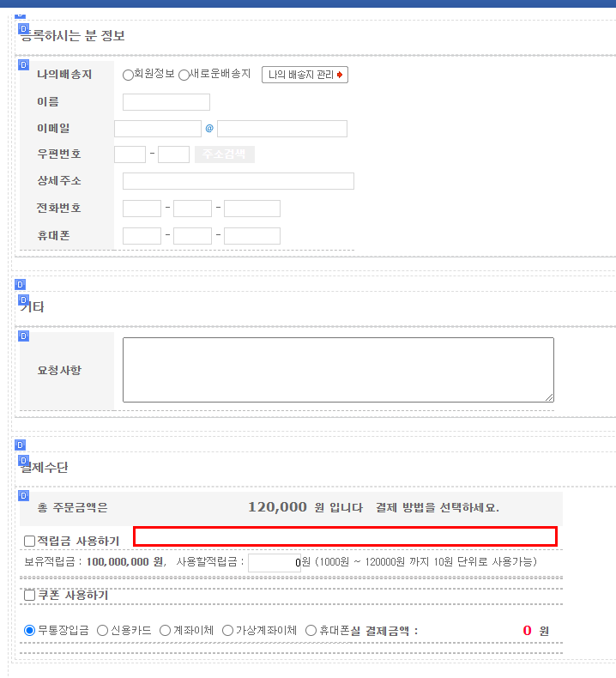Choose 계좌이체 payment option

click(166, 631)
